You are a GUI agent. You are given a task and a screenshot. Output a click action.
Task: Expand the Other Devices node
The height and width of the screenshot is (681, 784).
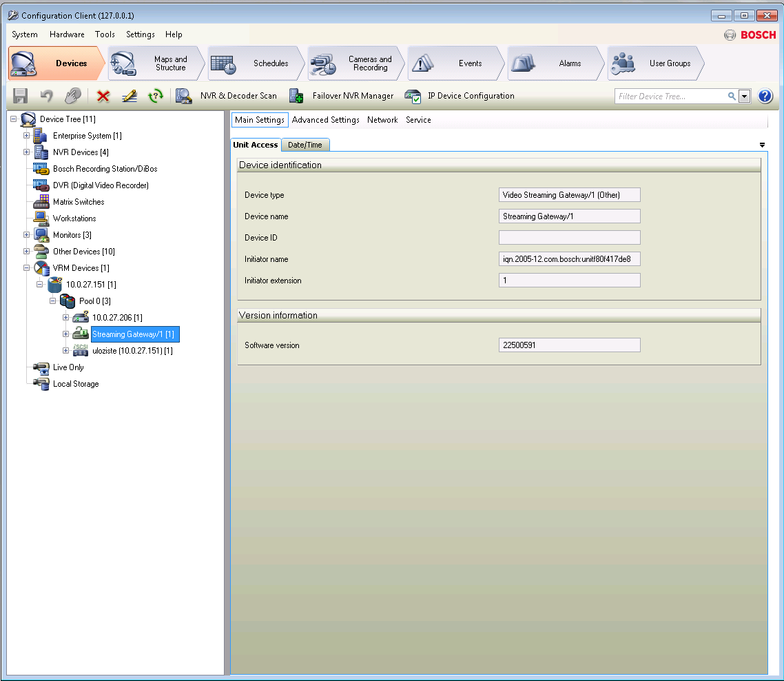pyautogui.click(x=27, y=252)
